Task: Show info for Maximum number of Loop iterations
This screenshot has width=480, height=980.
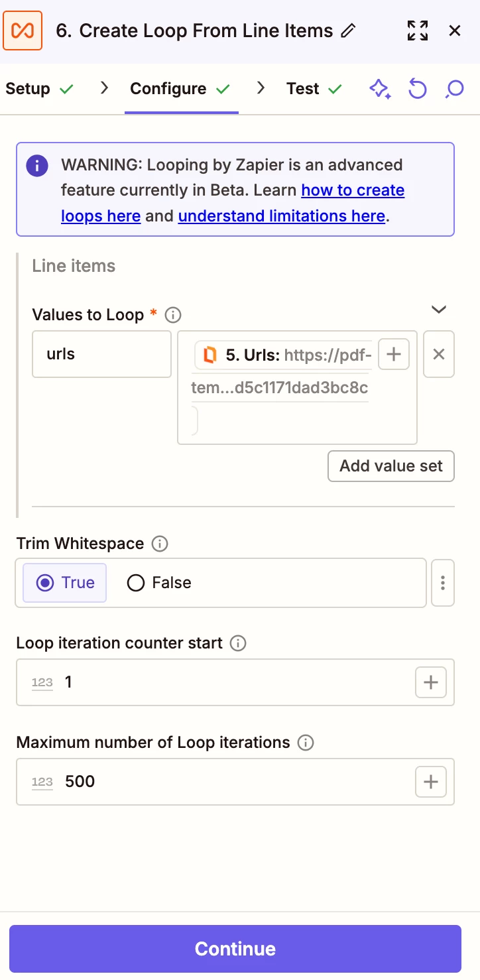Action: (x=306, y=743)
